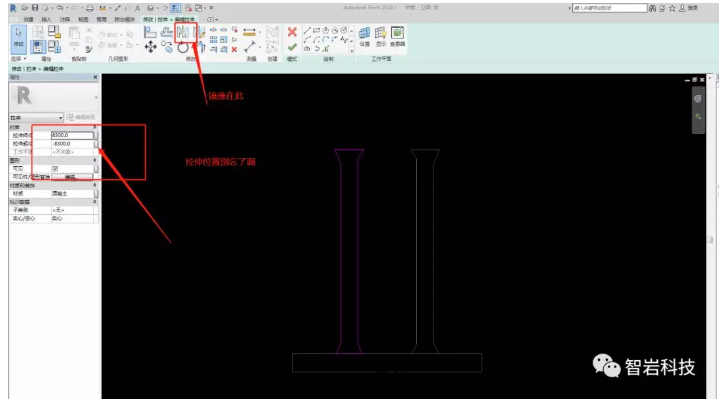
Task: Open the 视图 (View) ribbon tab
Action: (83, 19)
